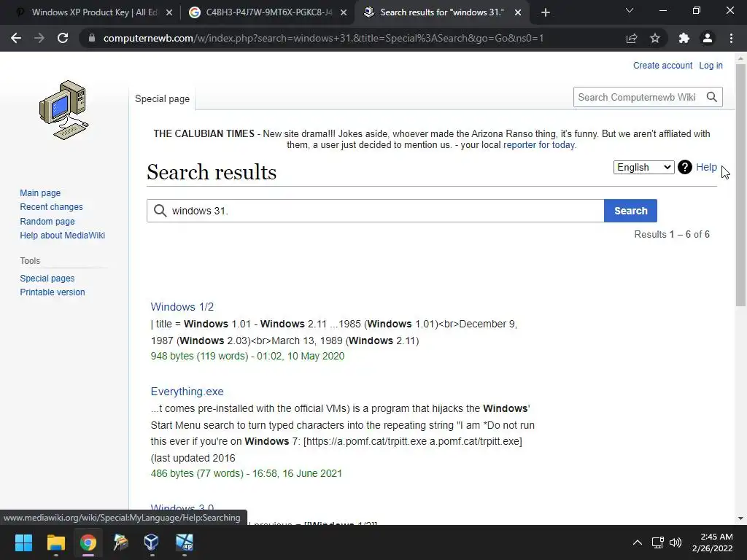Open the Chrome profile menu
Viewport: 747px width, 560px height.
pos(708,38)
